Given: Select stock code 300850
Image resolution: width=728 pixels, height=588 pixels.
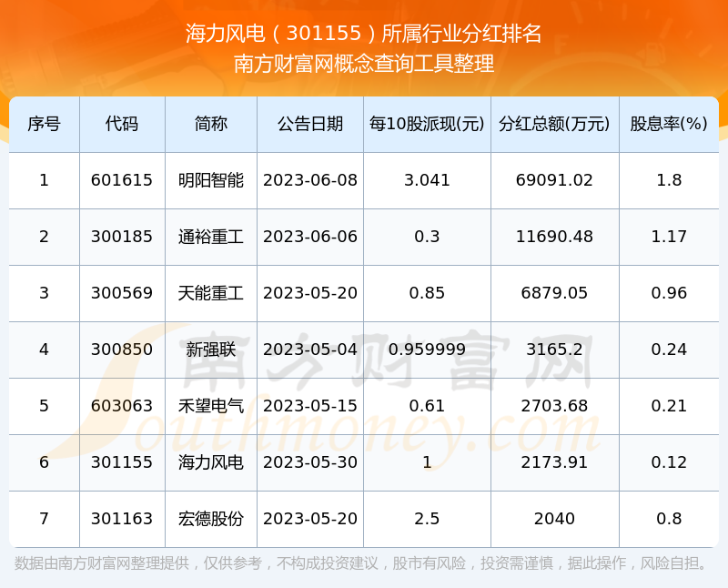Looking at the screenshot, I should (x=122, y=350).
